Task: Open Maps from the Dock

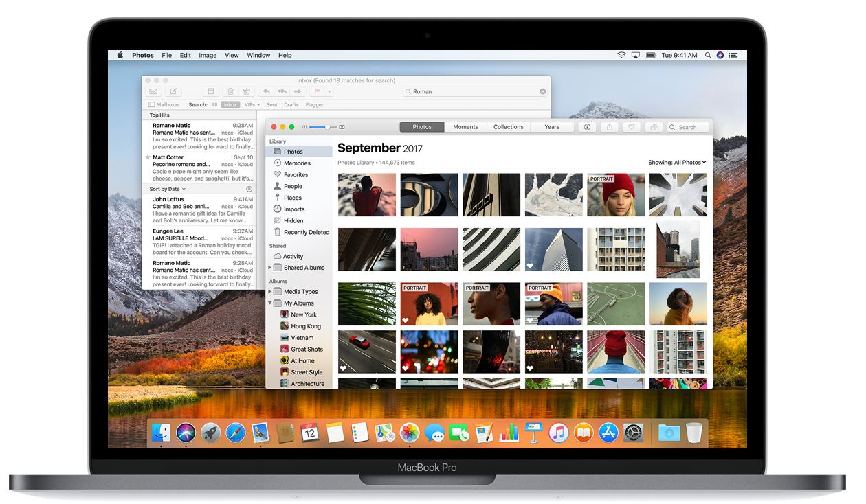Action: pos(385,433)
